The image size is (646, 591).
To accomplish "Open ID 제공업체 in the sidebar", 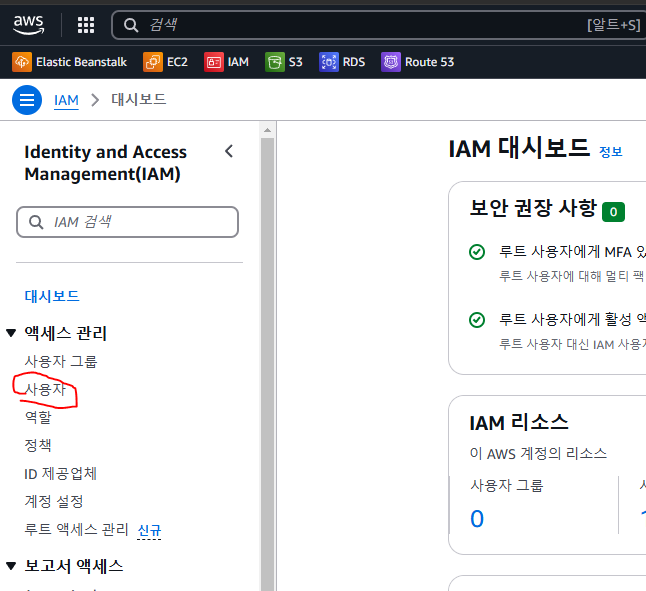I will pyautogui.click(x=61, y=474).
